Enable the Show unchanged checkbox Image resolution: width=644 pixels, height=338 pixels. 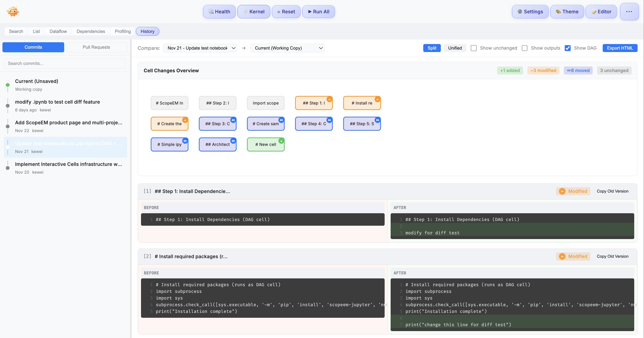pyautogui.click(x=473, y=48)
